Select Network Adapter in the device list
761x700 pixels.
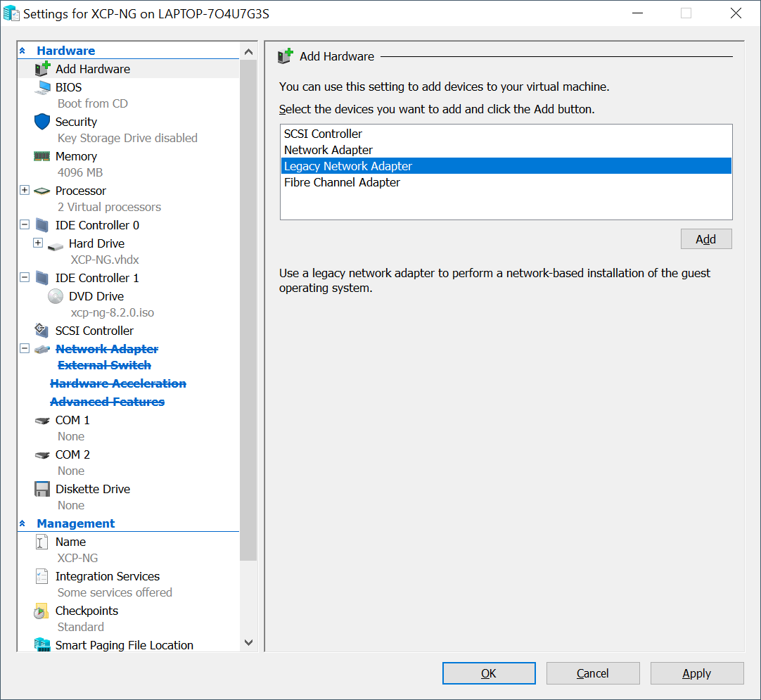click(x=328, y=150)
